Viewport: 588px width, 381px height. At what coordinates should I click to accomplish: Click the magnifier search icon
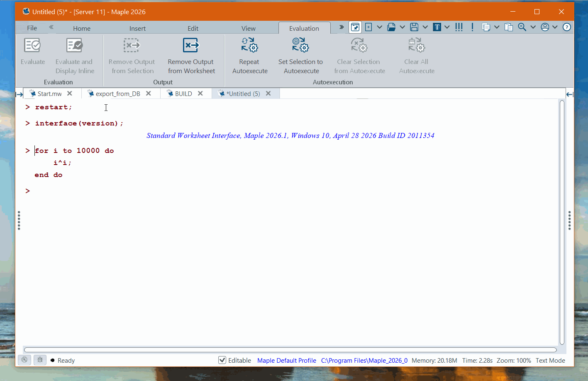pos(522,27)
